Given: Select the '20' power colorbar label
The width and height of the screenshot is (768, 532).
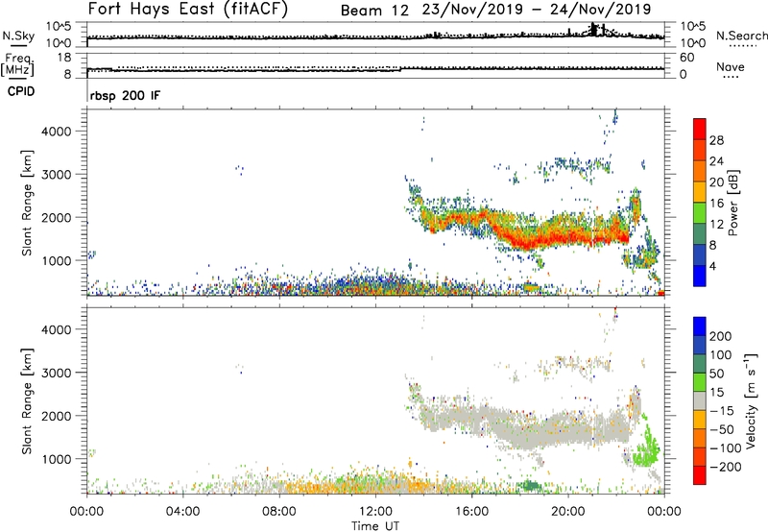Looking at the screenshot, I should [716, 182].
